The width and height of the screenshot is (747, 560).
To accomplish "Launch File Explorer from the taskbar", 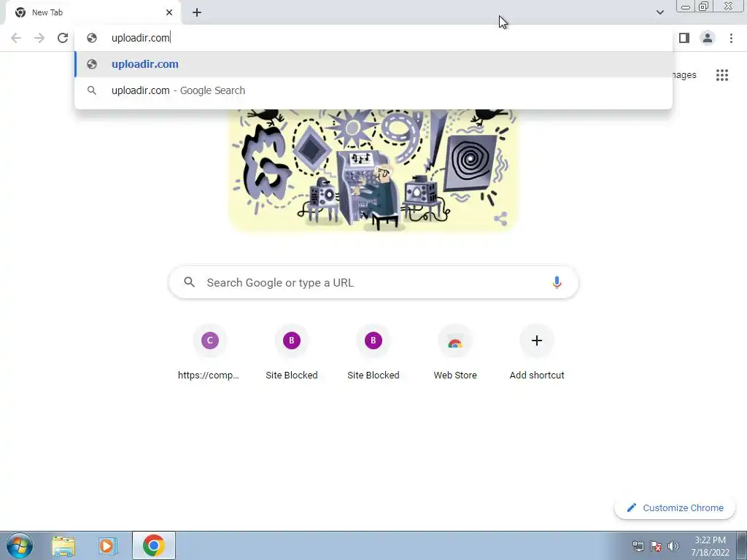I will (x=63, y=545).
